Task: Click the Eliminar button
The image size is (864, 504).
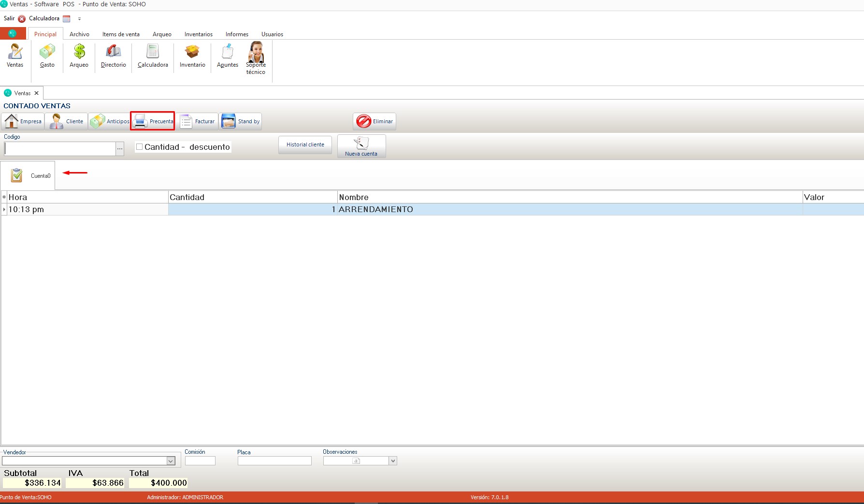Action: 374,122
